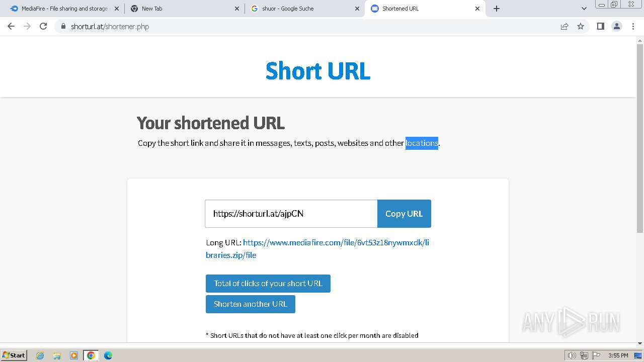The image size is (644, 362).
Task: Switch to MediaFire tab
Action: point(64,9)
